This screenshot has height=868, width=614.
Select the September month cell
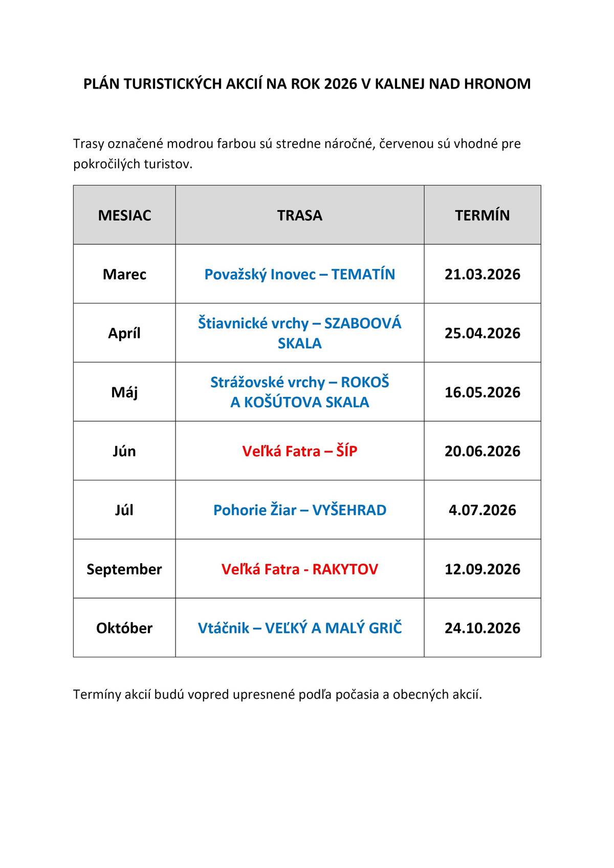click(124, 569)
